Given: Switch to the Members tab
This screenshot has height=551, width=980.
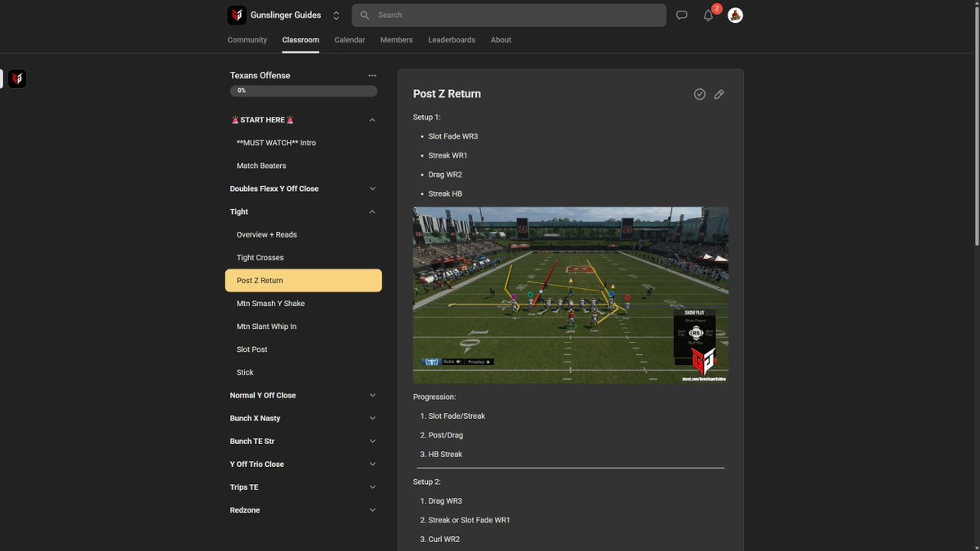Looking at the screenshot, I should (x=397, y=40).
